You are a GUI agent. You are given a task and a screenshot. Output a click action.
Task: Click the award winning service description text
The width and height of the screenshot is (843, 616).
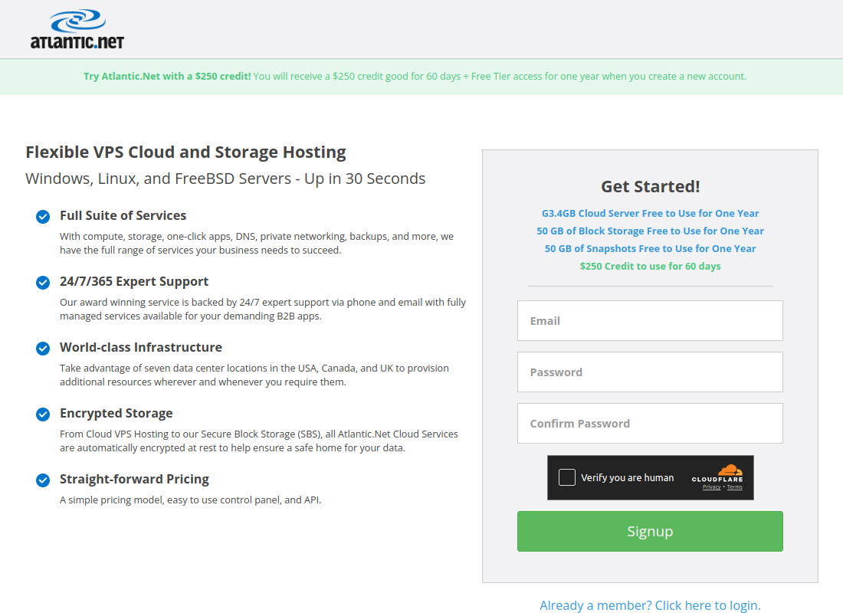click(263, 309)
